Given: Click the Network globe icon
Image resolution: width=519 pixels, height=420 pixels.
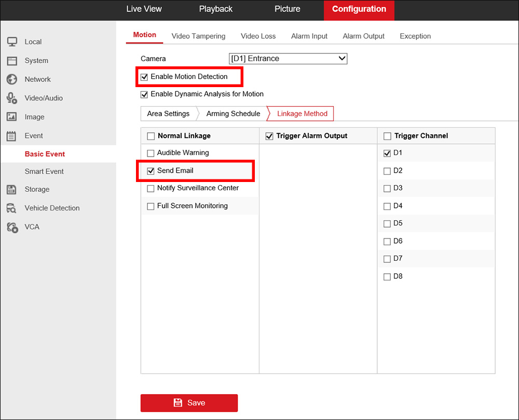Looking at the screenshot, I should (12, 79).
